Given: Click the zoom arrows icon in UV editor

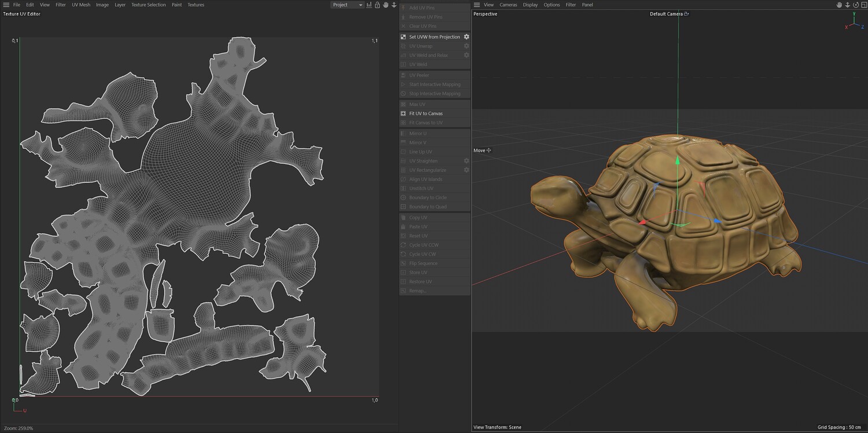Looking at the screenshot, I should point(393,5).
